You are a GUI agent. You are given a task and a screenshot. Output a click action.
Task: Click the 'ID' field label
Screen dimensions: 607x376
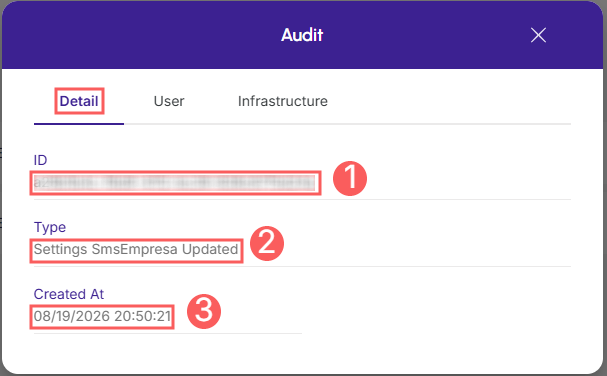coord(40,160)
